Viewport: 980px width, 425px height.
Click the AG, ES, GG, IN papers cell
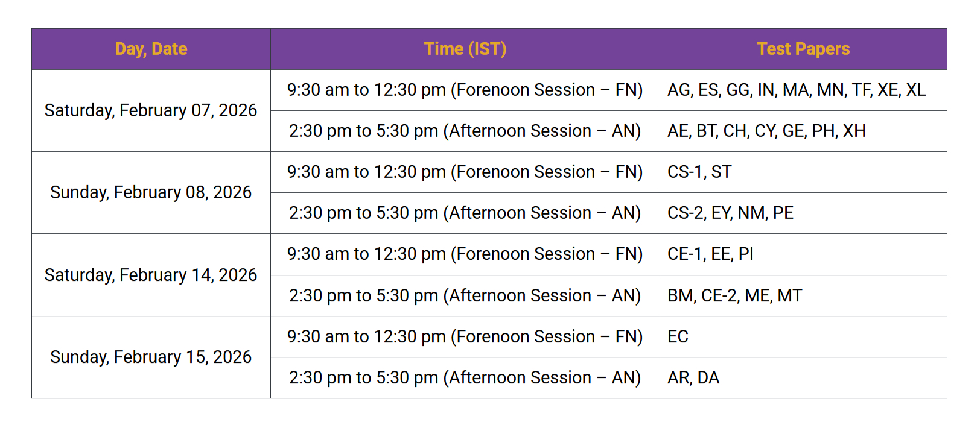click(x=796, y=90)
